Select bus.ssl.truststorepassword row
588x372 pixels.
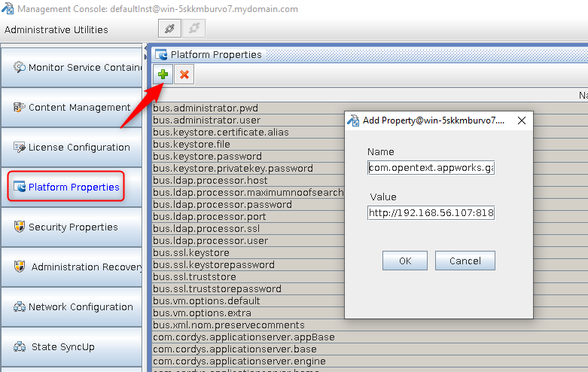[x=248, y=288]
